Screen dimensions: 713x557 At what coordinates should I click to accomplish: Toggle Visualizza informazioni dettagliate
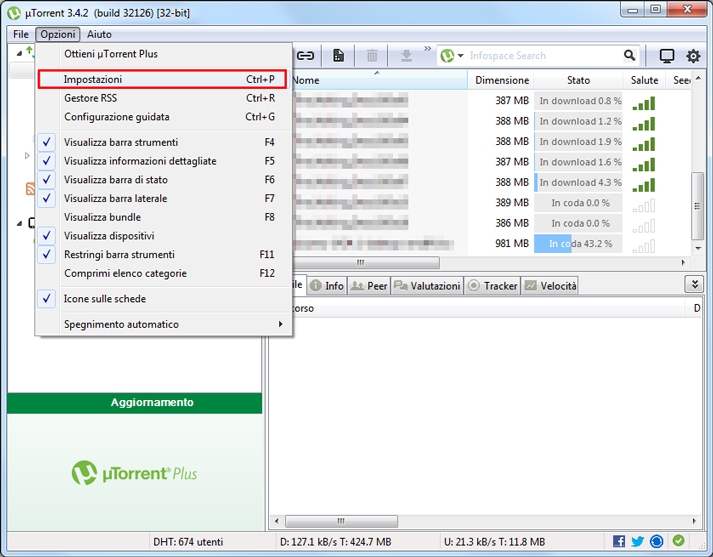164,161
